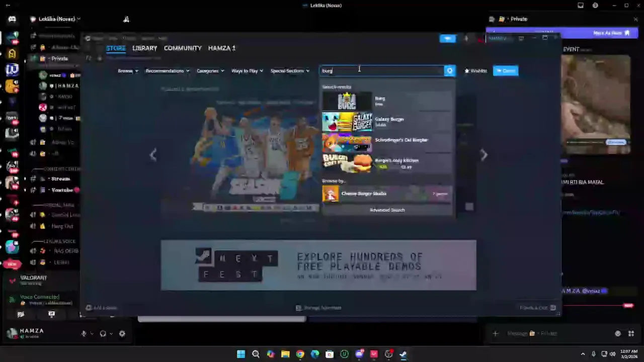Viewport: 644px width, 362px height.
Task: Join the RAS DERB voice channel
Action: click(x=55, y=251)
